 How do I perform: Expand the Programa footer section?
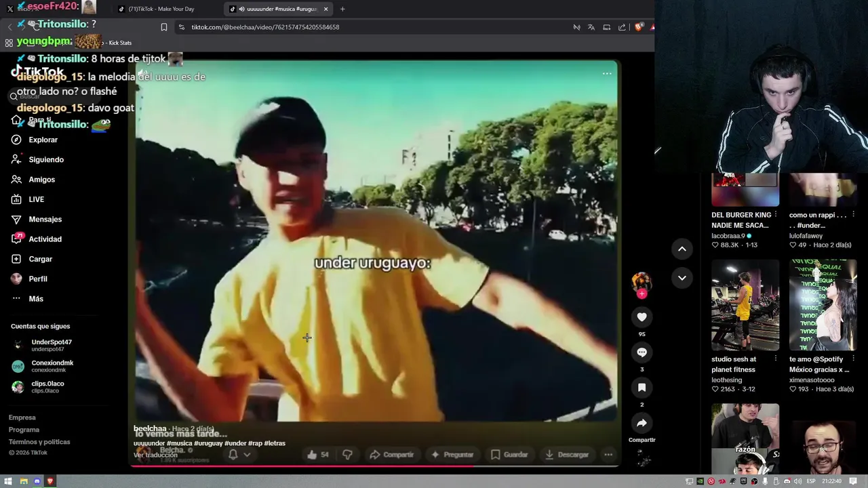(x=24, y=430)
